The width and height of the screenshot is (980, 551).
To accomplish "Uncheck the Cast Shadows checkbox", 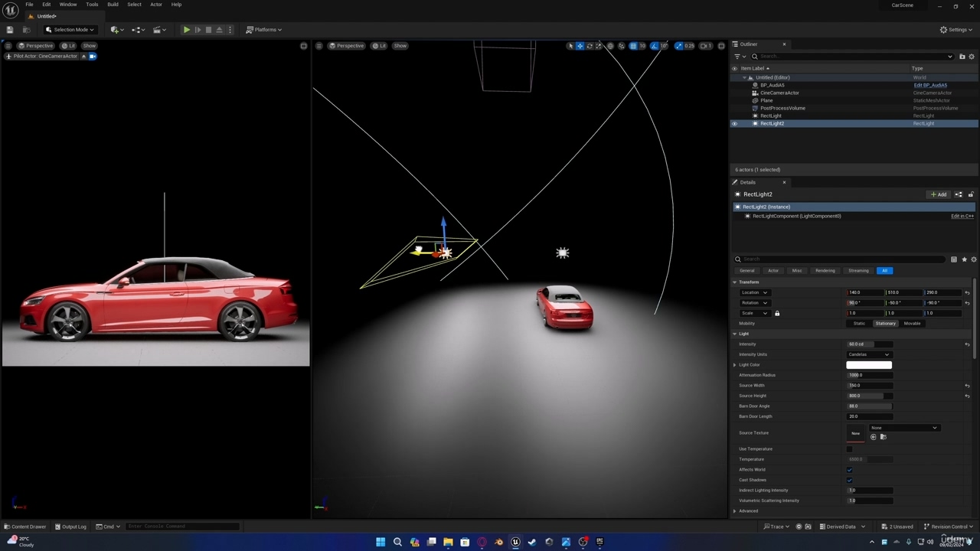I will [x=849, y=480].
